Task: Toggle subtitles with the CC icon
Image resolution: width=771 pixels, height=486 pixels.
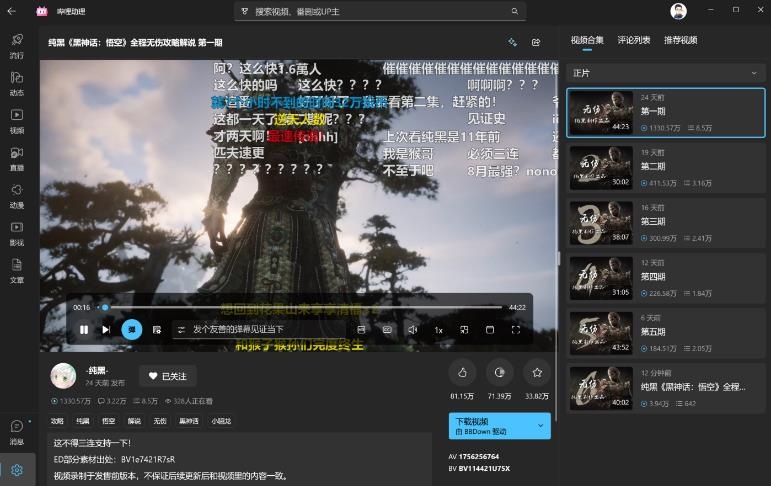Action: pyautogui.click(x=387, y=330)
